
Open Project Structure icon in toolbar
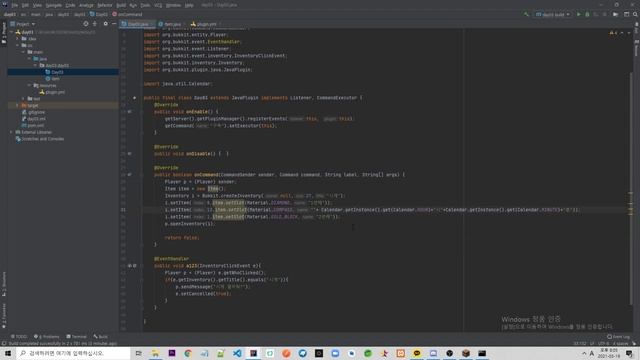tap(627, 14)
